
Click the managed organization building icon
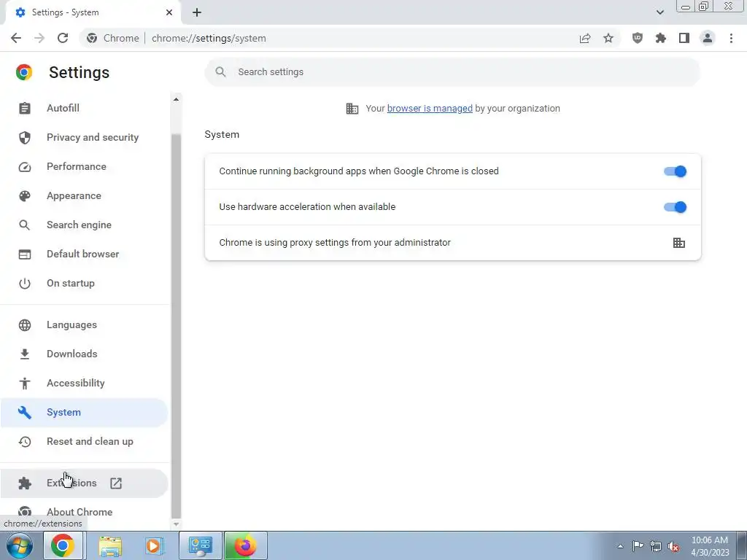click(x=352, y=109)
